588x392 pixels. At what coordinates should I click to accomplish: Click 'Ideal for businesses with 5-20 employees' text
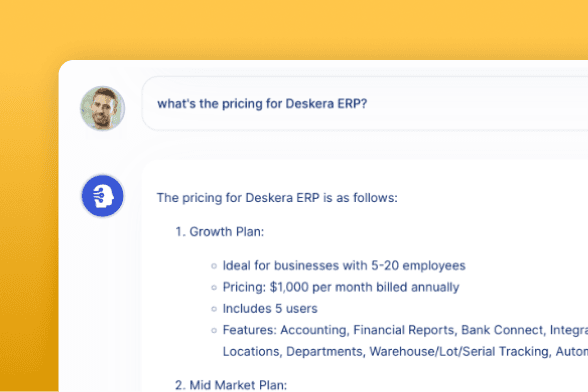pos(344,266)
